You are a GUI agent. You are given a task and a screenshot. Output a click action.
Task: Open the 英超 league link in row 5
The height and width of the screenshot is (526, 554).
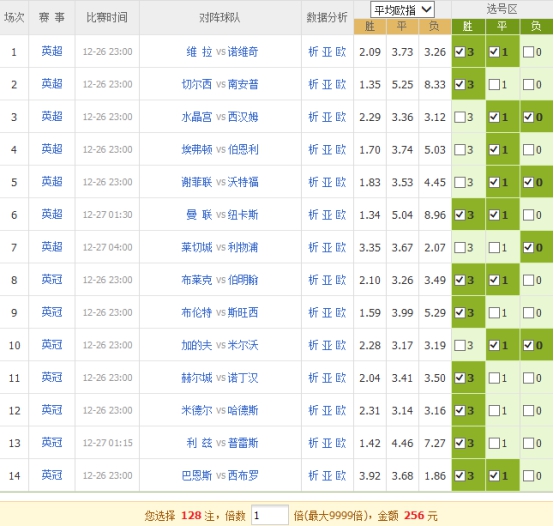click(x=52, y=182)
